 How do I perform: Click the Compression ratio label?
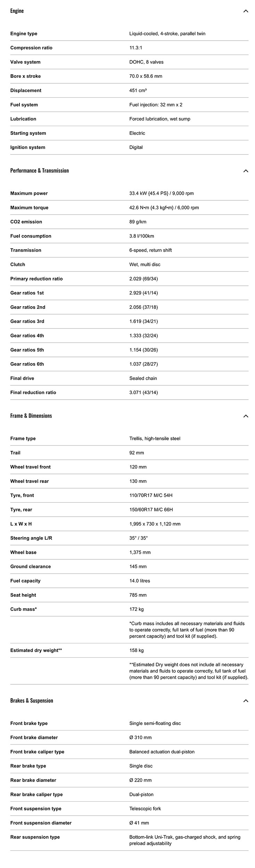tap(31, 48)
